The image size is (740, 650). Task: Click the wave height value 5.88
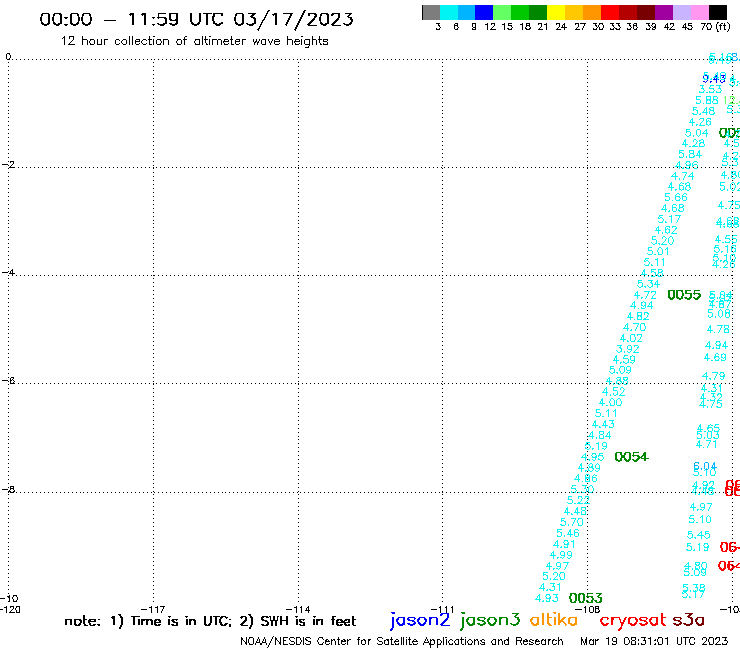pos(706,100)
